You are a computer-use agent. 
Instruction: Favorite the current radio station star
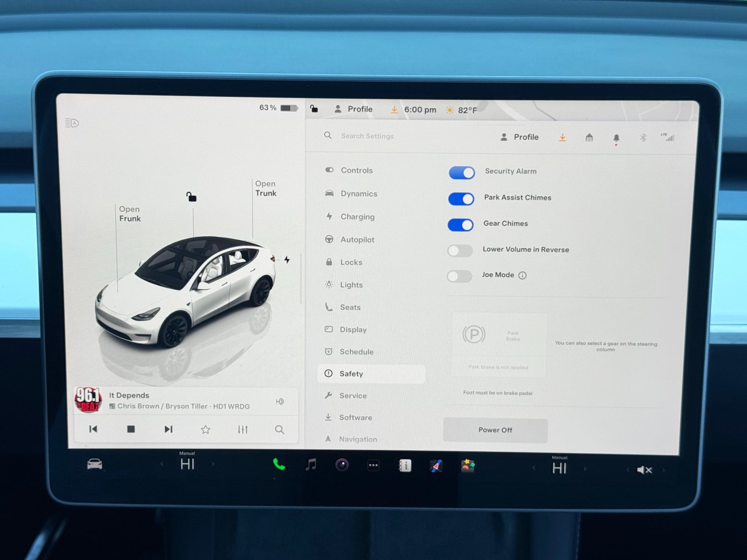pyautogui.click(x=205, y=429)
